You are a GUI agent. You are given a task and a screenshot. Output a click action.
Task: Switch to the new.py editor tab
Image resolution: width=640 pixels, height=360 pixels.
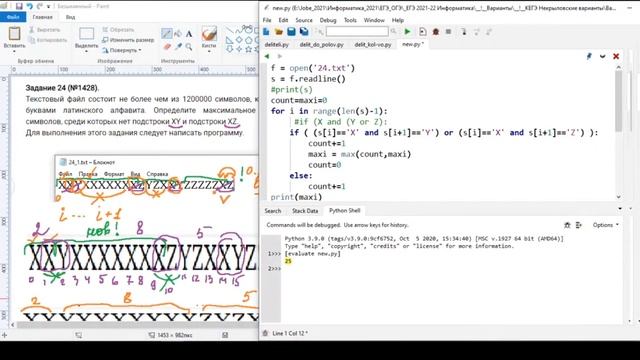coord(413,44)
